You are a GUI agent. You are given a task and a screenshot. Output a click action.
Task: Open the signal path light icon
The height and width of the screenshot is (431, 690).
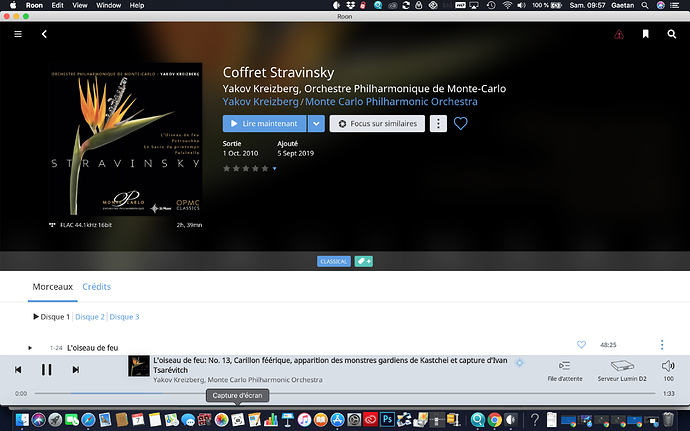pyautogui.click(x=519, y=363)
